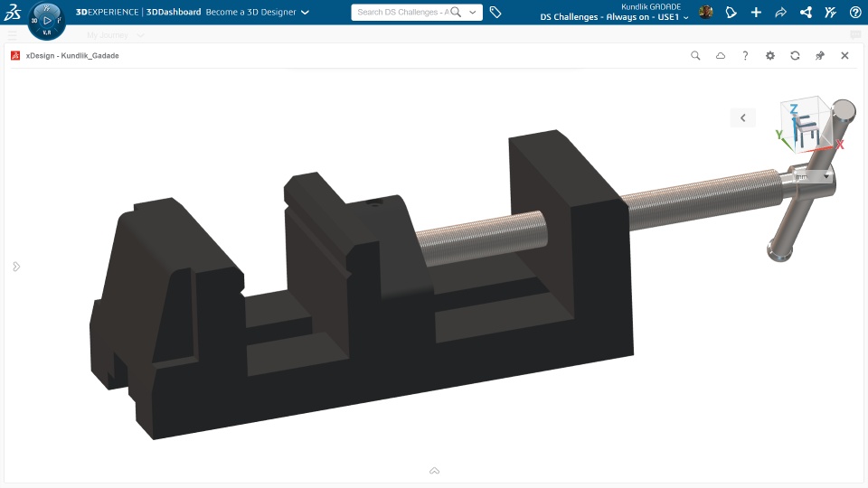868x488 pixels.
Task: Click the tag icon beside the search box
Action: click(495, 12)
